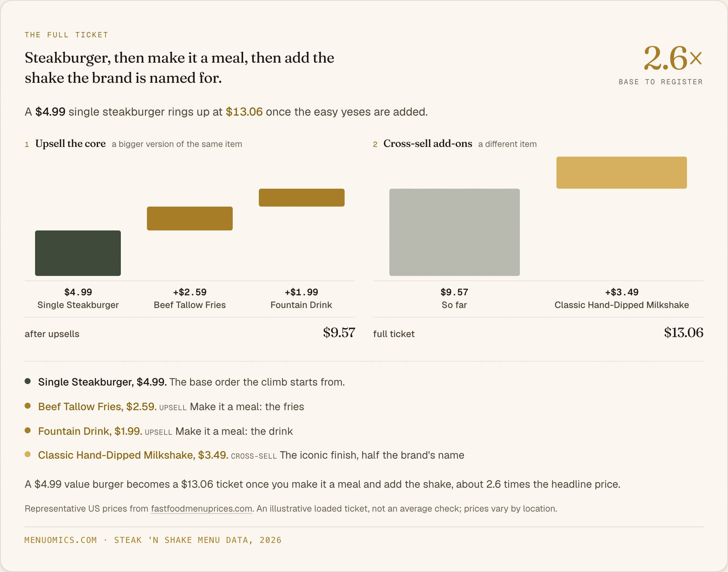
Task: Click the +$2.59 fries price label
Action: (190, 292)
